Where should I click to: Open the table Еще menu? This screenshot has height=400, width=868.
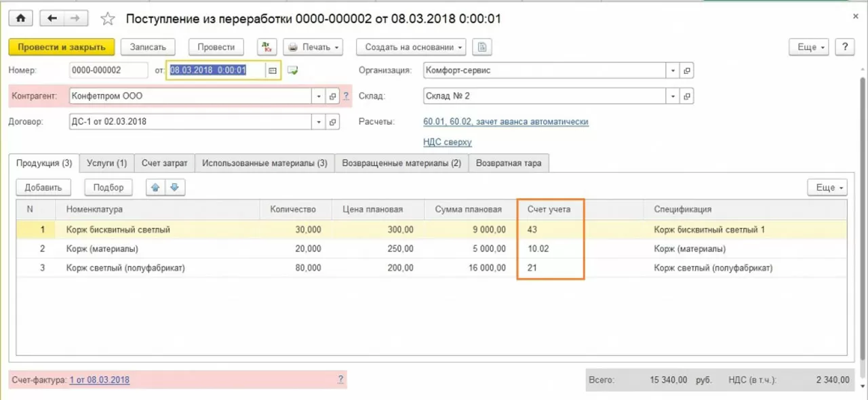(827, 187)
